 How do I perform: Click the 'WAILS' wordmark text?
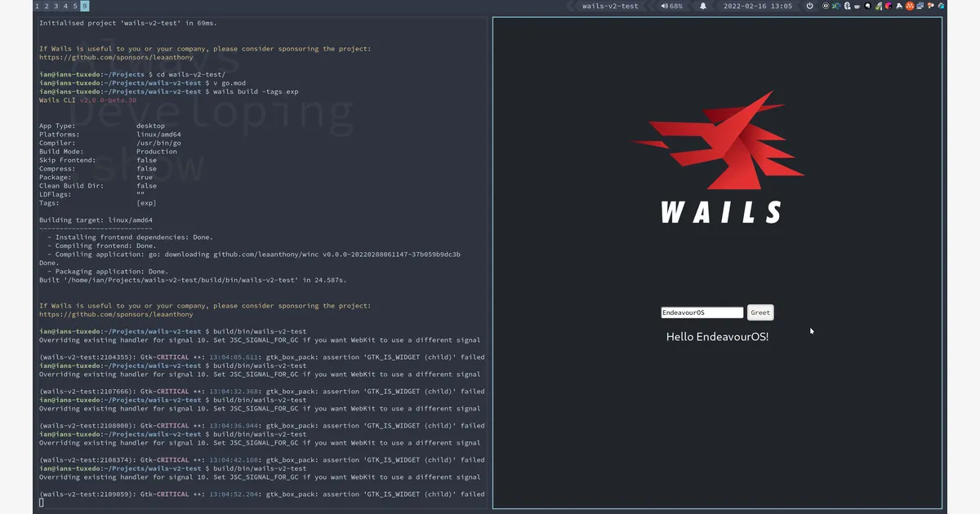pyautogui.click(x=721, y=212)
